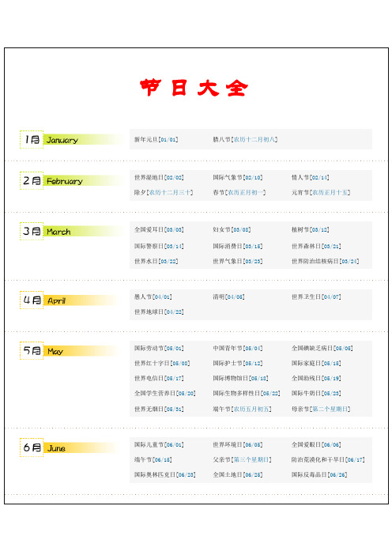The width and height of the screenshot is (392, 555).
Task: Click 世界红十字日 [05/08] entry
Action: click(x=162, y=363)
